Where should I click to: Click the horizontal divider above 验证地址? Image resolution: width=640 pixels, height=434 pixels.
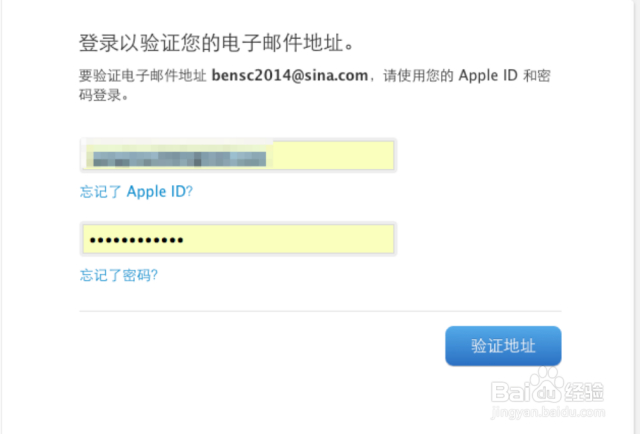(320, 311)
